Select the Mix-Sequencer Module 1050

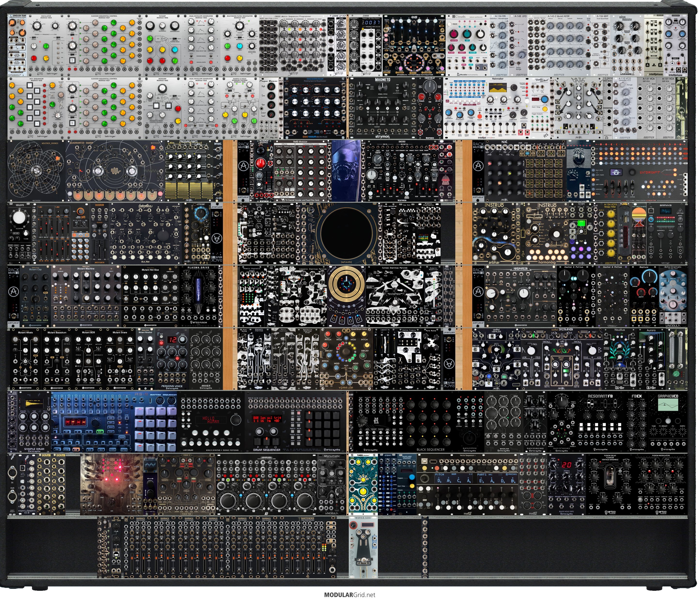tap(37, 108)
